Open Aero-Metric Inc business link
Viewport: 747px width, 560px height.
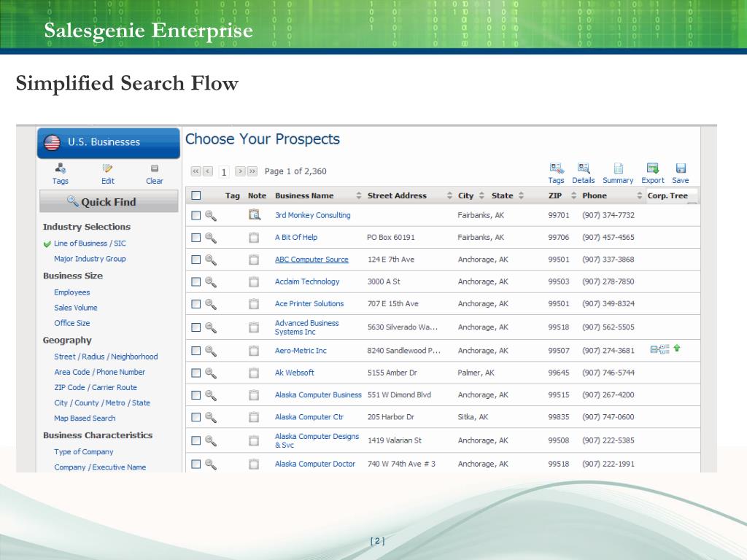(x=301, y=351)
